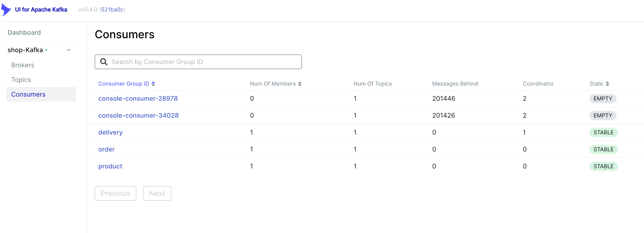
Task: Sort by State column arrows
Action: [607, 84]
